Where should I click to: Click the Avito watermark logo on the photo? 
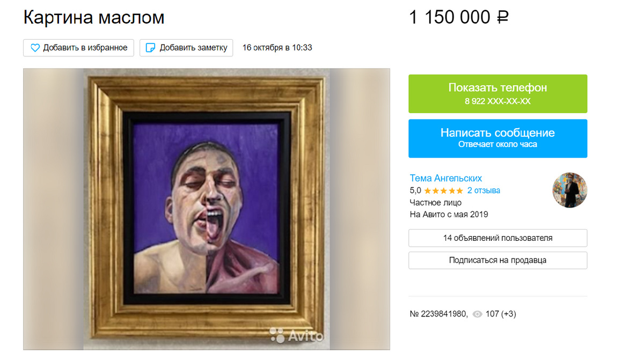(x=297, y=335)
